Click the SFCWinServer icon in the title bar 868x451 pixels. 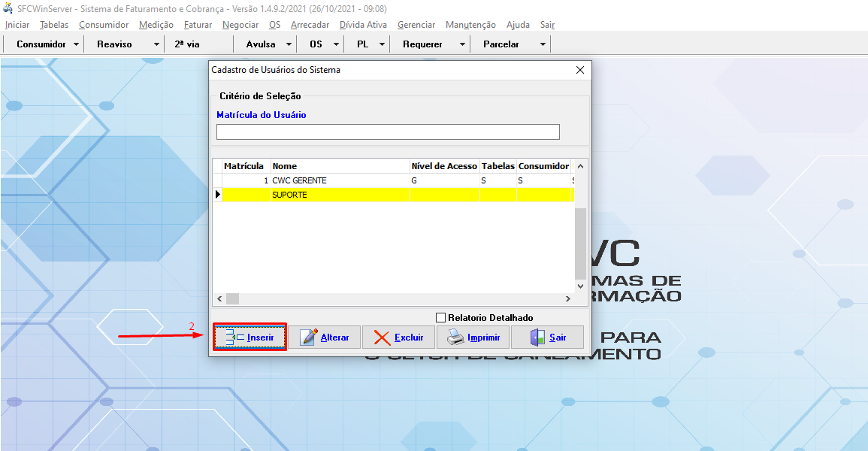[8, 8]
